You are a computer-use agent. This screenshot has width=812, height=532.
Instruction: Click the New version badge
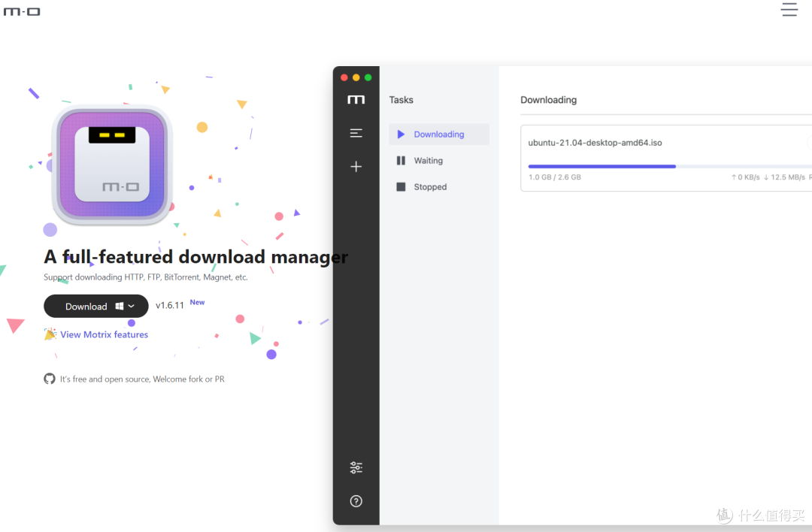click(x=197, y=302)
